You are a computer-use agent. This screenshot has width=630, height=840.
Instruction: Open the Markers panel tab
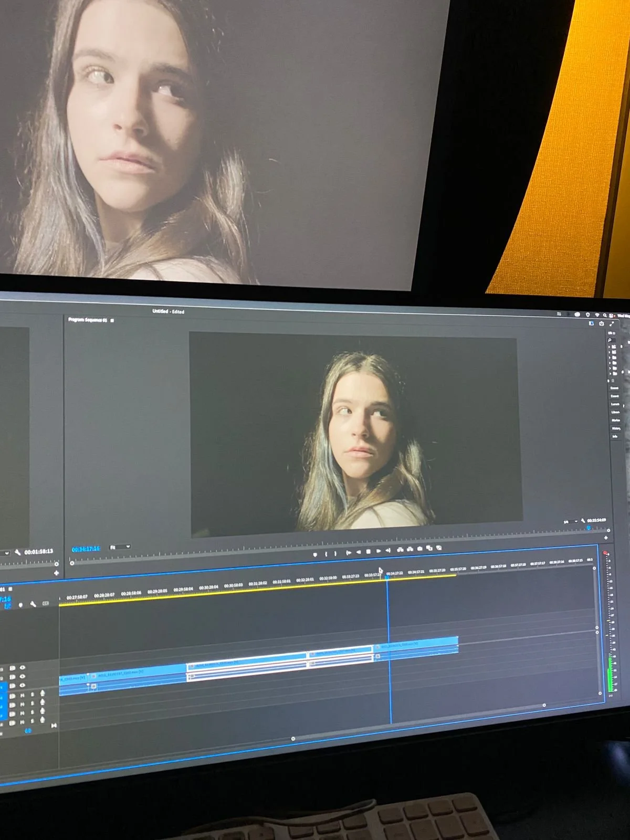(615, 421)
